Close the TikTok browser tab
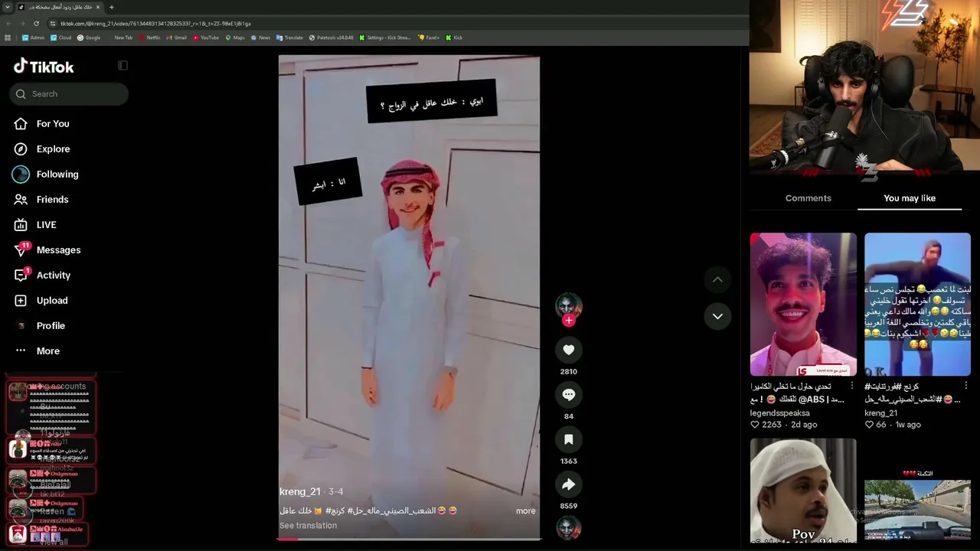Image resolution: width=980 pixels, height=551 pixels. pyautogui.click(x=98, y=7)
